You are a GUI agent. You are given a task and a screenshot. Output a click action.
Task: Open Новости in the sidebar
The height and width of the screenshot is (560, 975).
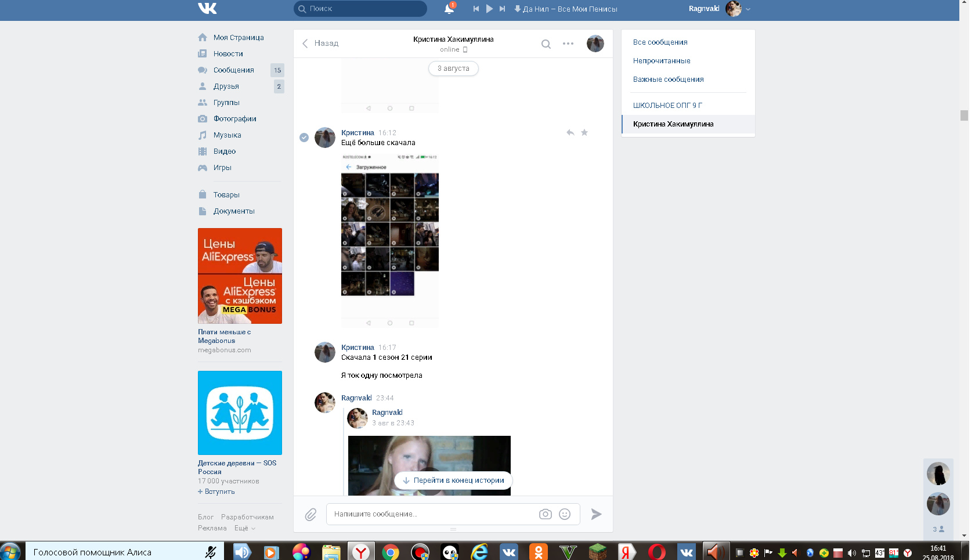pos(228,53)
